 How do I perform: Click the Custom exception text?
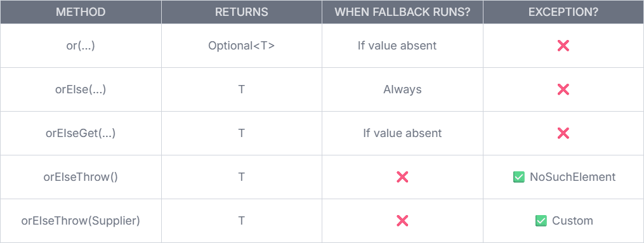572,221
